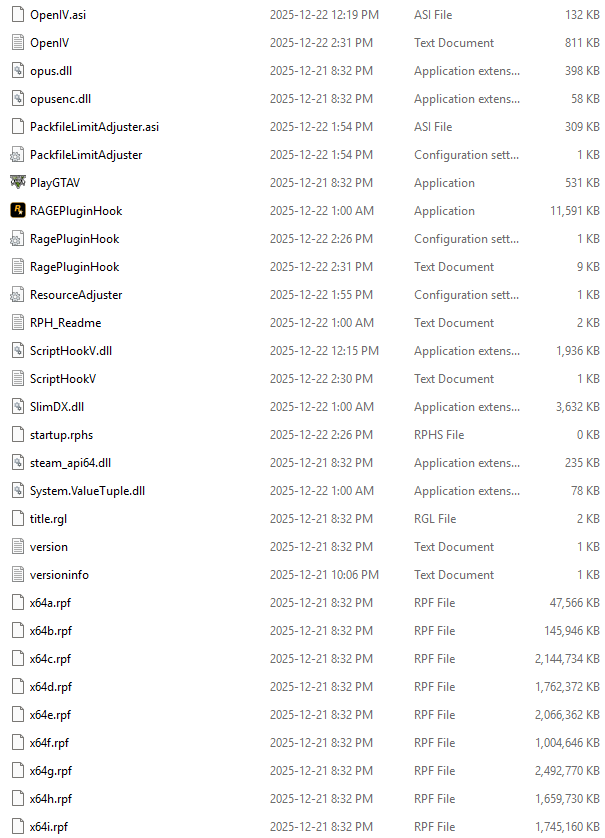
Task: Click the steam_api64.dll file name
Action: (71, 463)
